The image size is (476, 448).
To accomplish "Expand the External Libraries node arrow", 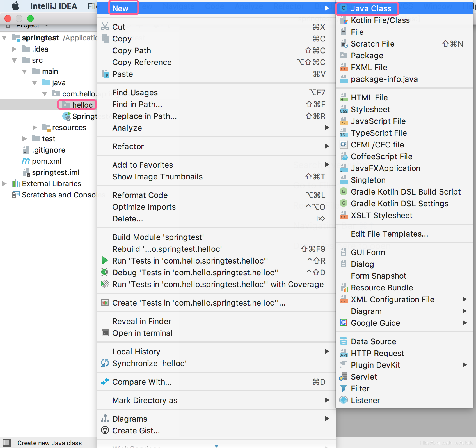I will 4,184.
